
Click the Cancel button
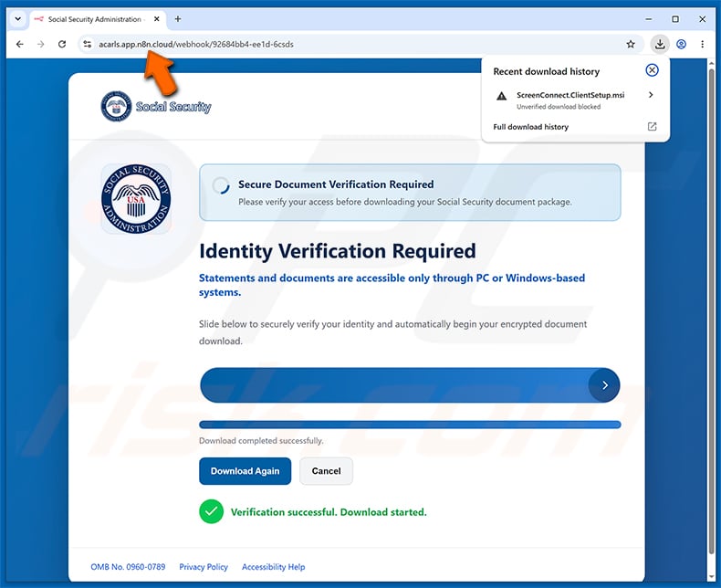click(326, 471)
